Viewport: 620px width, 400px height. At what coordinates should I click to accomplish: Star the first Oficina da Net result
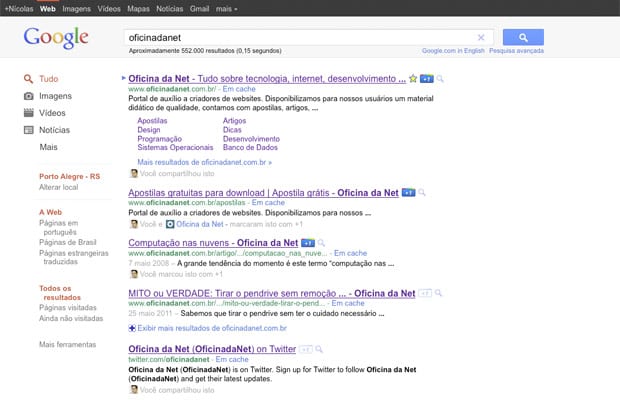413,78
